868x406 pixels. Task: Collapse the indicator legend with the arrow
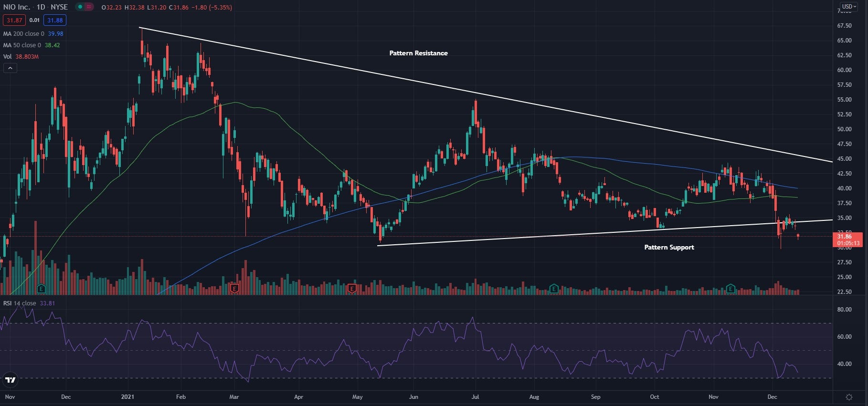(10, 68)
